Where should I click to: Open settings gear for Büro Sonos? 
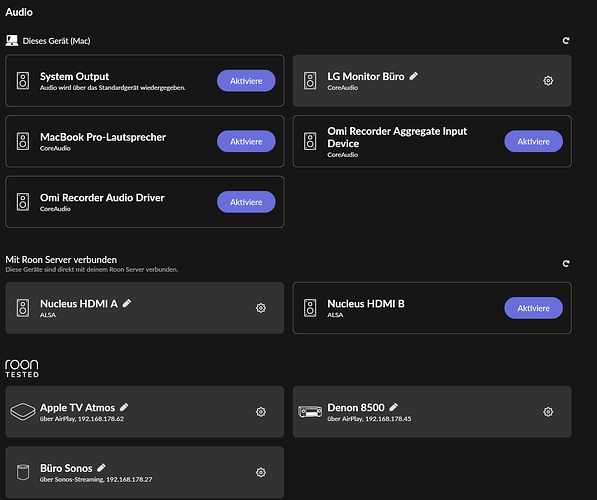click(x=261, y=473)
